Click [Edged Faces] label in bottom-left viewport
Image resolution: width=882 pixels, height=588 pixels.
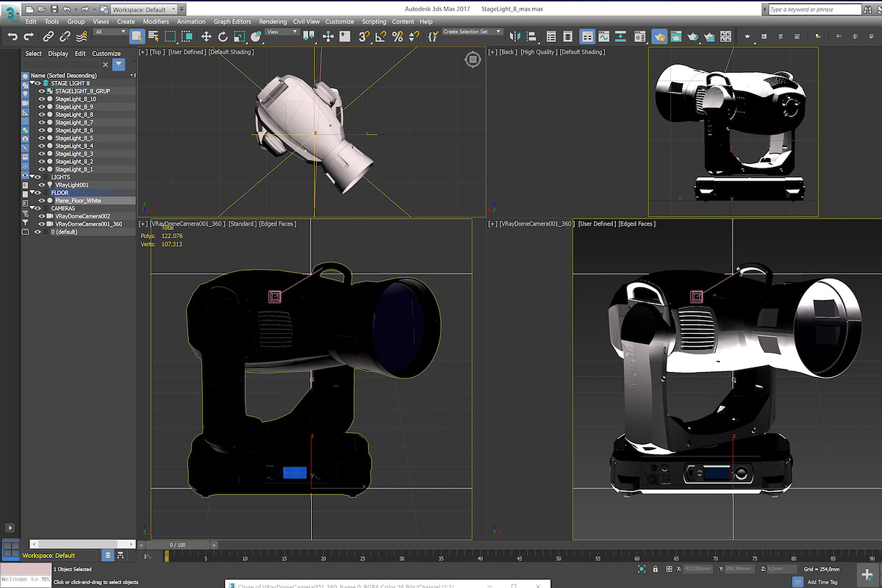tap(277, 223)
